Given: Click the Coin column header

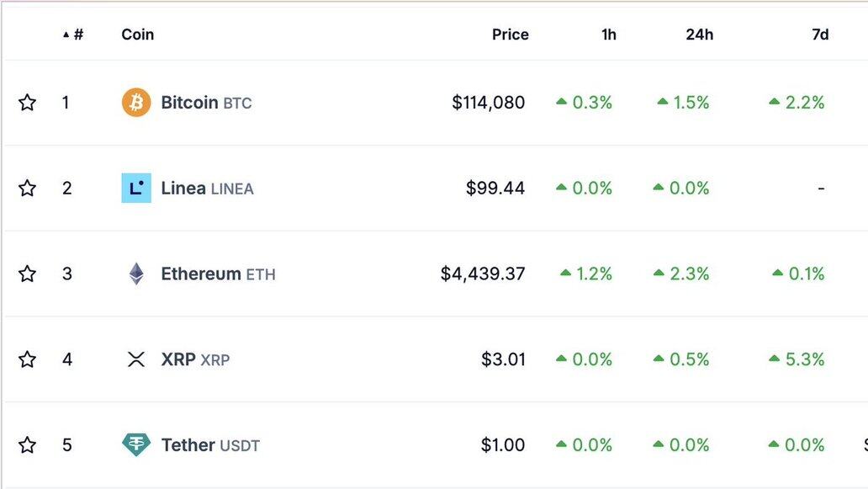Looking at the screenshot, I should 137,35.
